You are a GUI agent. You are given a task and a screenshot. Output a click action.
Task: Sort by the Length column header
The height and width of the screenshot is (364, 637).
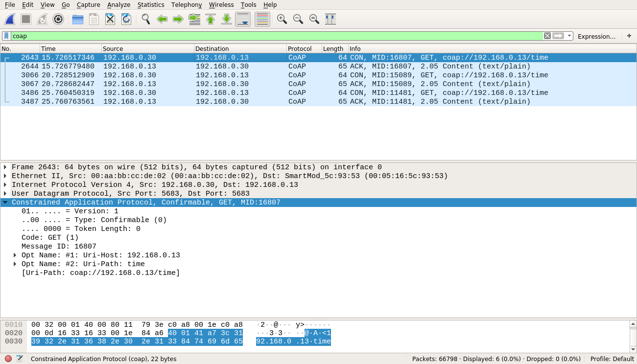(x=335, y=48)
